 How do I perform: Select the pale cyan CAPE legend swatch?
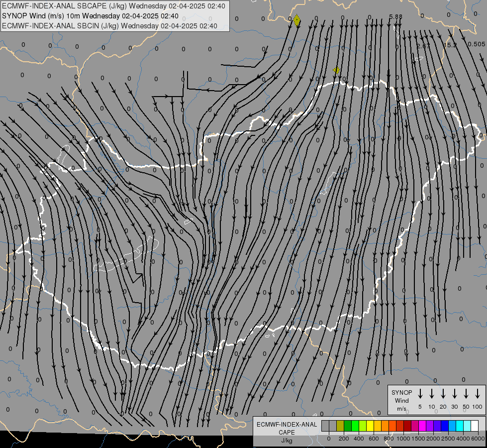click(468, 426)
